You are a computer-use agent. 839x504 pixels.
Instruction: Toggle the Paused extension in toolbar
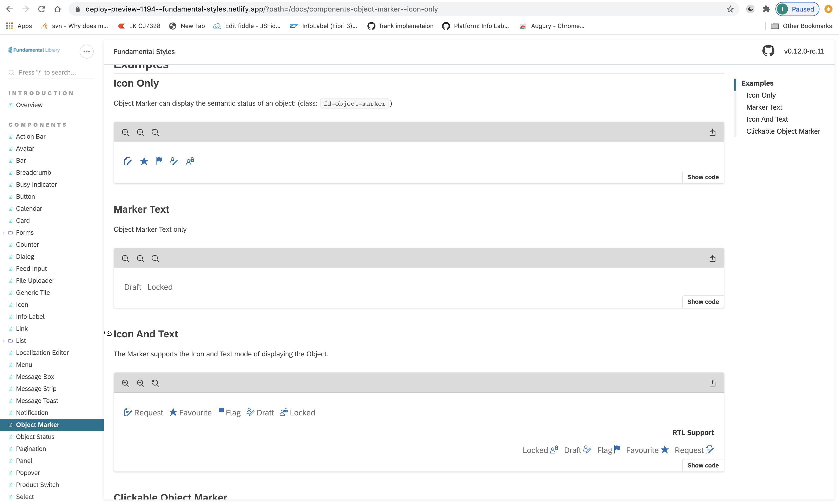coord(797,9)
